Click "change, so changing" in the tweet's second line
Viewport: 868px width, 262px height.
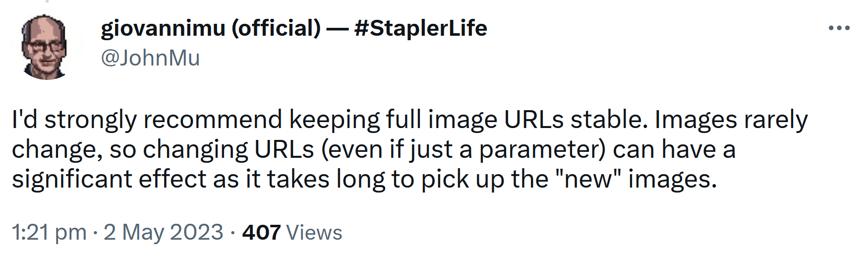click(130, 149)
